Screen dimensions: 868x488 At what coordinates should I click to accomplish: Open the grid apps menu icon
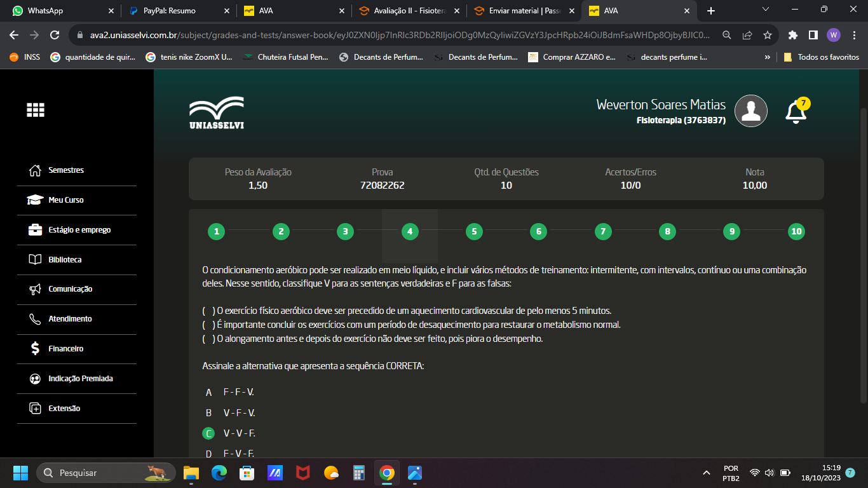pos(36,110)
